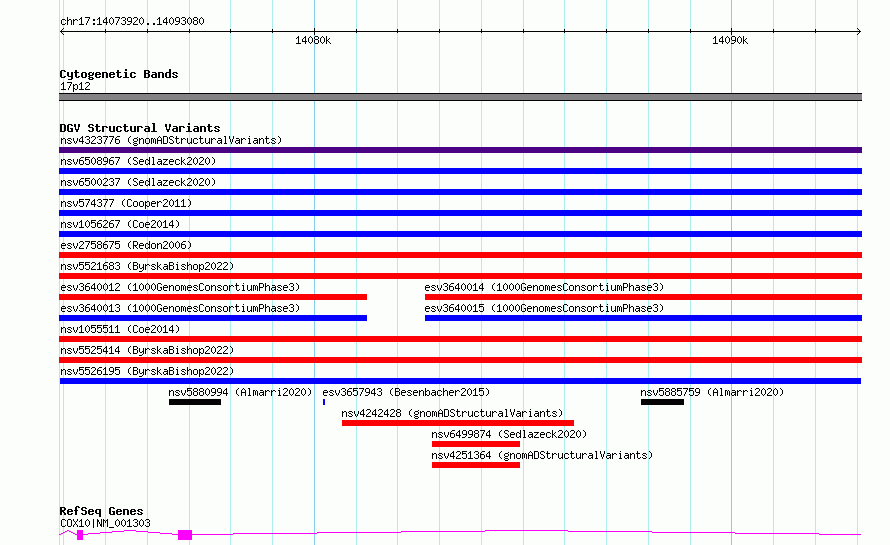The height and width of the screenshot is (545, 890).
Task: Click the Cytogenetic Bands track title
Action: [119, 74]
